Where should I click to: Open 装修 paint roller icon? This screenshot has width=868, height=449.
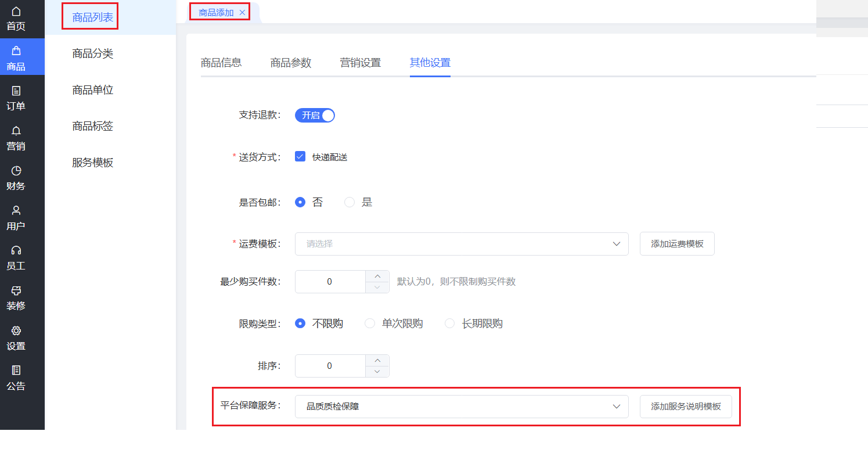[x=16, y=290]
